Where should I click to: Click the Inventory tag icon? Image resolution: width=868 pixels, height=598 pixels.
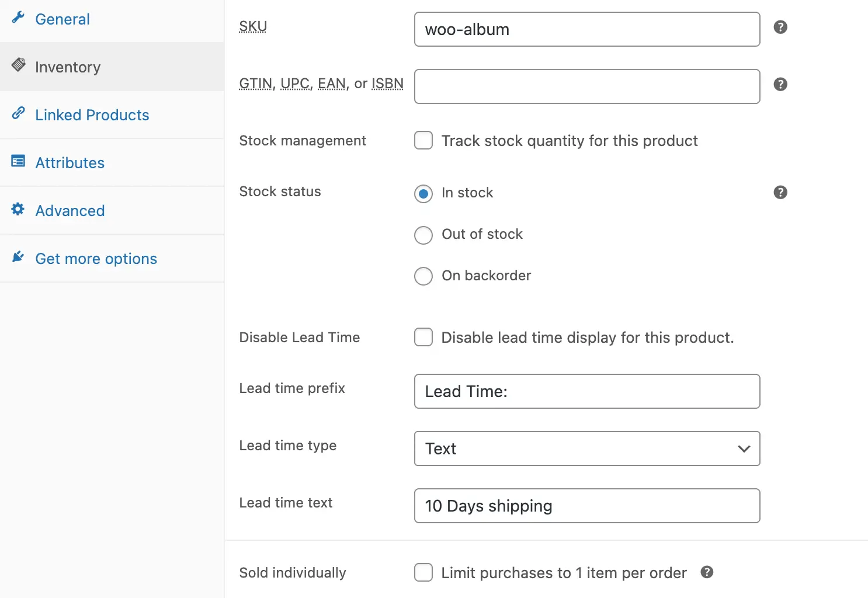coord(19,65)
